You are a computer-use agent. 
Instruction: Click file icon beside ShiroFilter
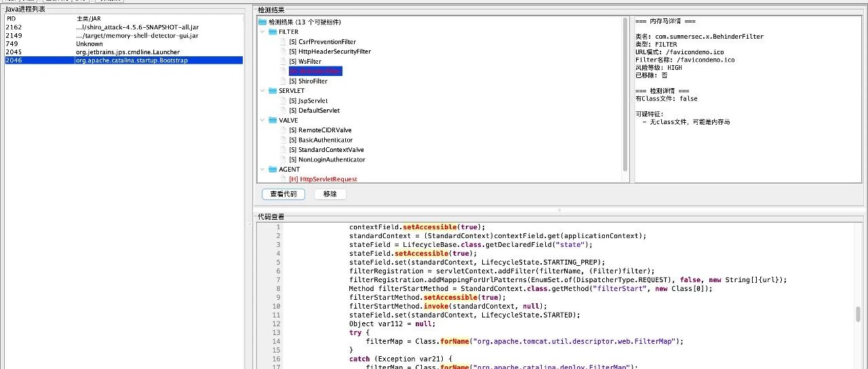pyautogui.click(x=283, y=81)
